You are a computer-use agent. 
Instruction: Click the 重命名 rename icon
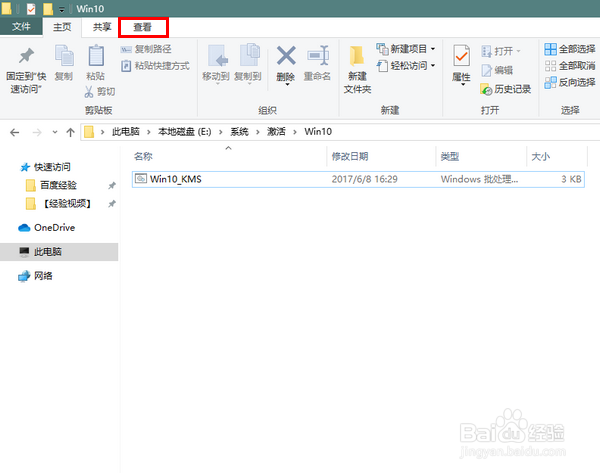318,56
